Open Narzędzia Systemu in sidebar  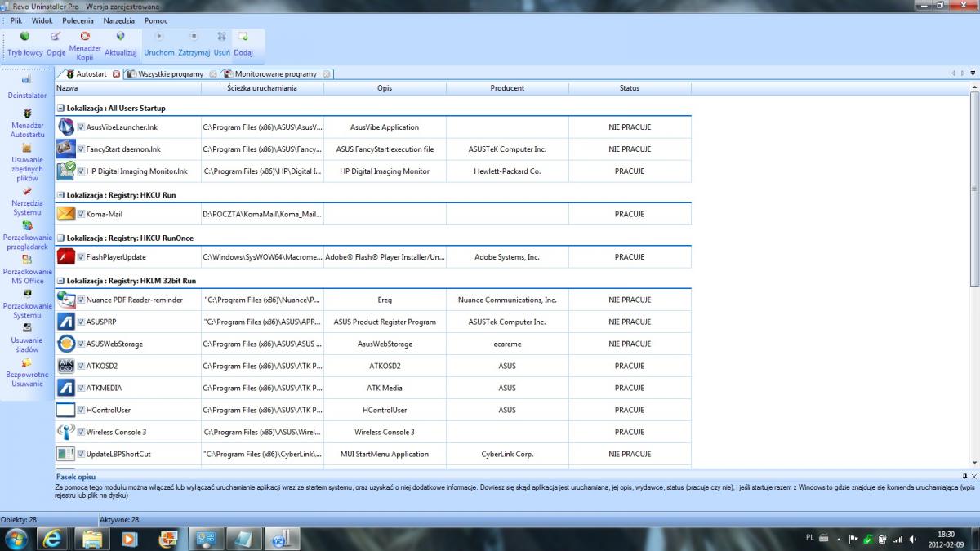[x=27, y=201]
